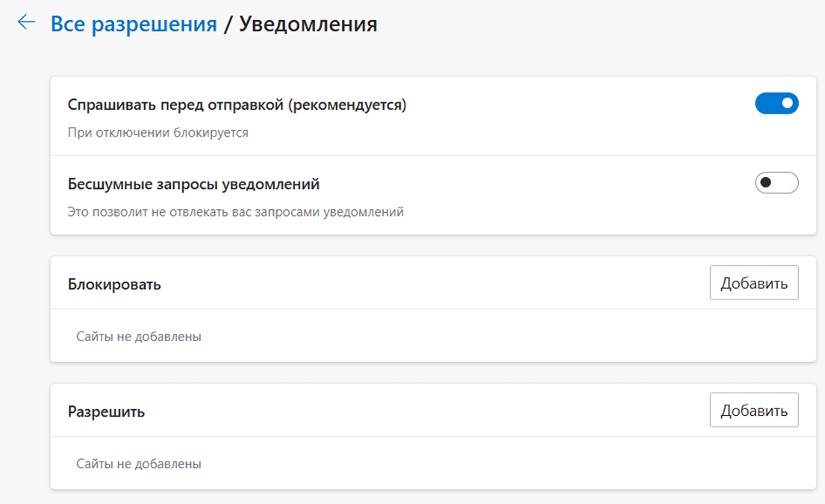
Task: Click Добавить in the Разрешить section
Action: point(754,410)
